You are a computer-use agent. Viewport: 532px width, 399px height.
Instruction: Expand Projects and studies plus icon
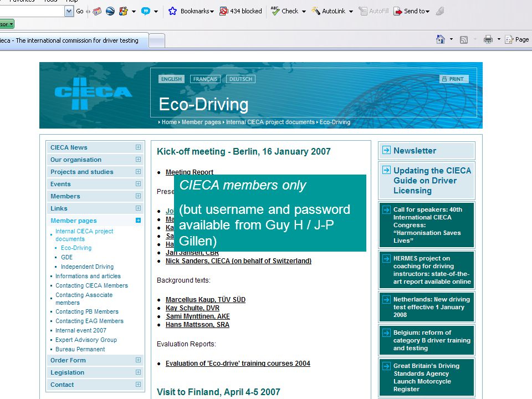click(138, 172)
